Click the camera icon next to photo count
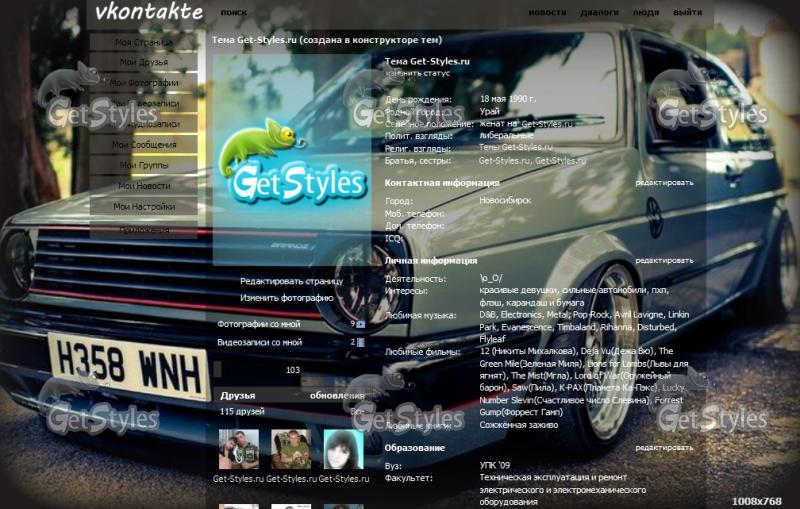The width and height of the screenshot is (800, 509). click(x=361, y=324)
